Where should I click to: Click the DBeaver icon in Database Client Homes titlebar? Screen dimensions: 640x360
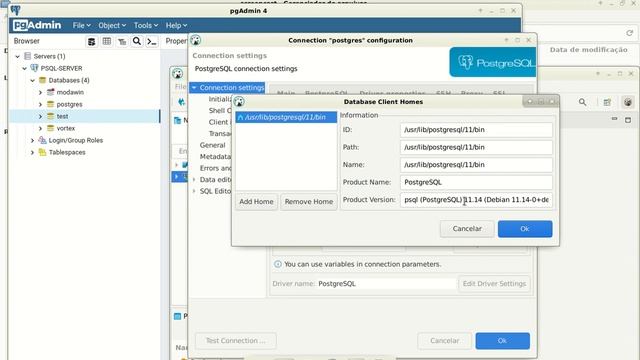point(239,102)
